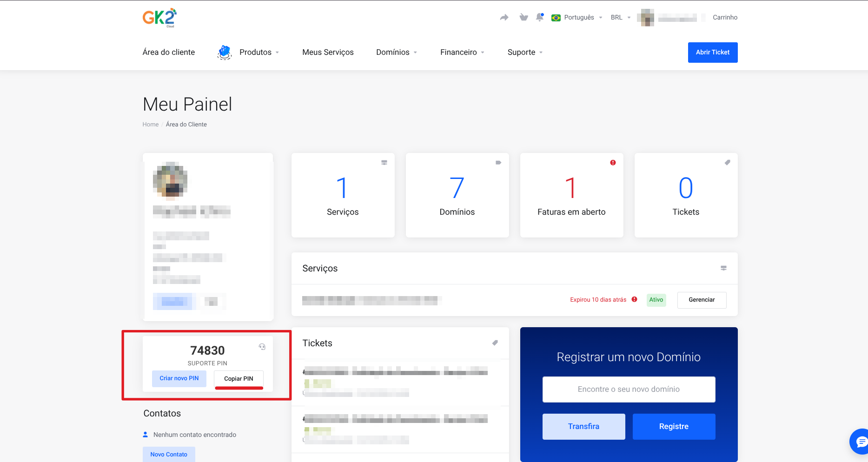868x462 pixels.
Task: Click the crown-shaped icon next to the bell
Action: pyautogui.click(x=523, y=18)
